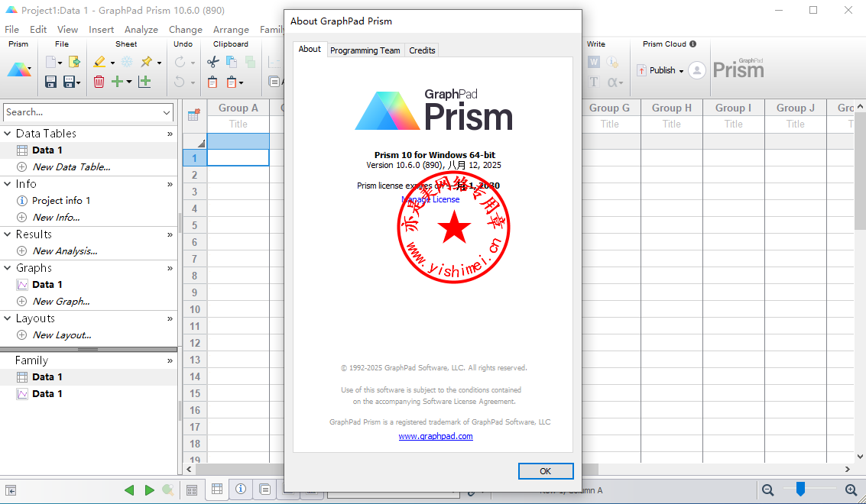Copy using the Clipboard copy icon
The height and width of the screenshot is (504, 866).
click(x=232, y=62)
